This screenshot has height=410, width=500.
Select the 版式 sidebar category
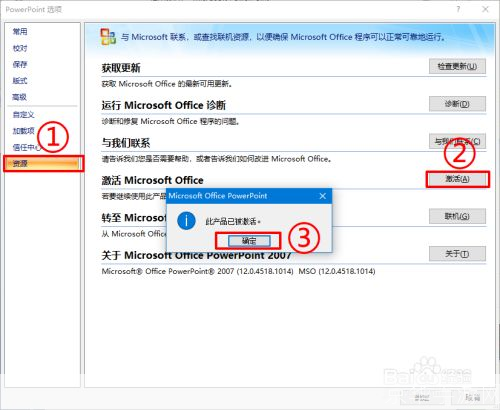tap(20, 81)
